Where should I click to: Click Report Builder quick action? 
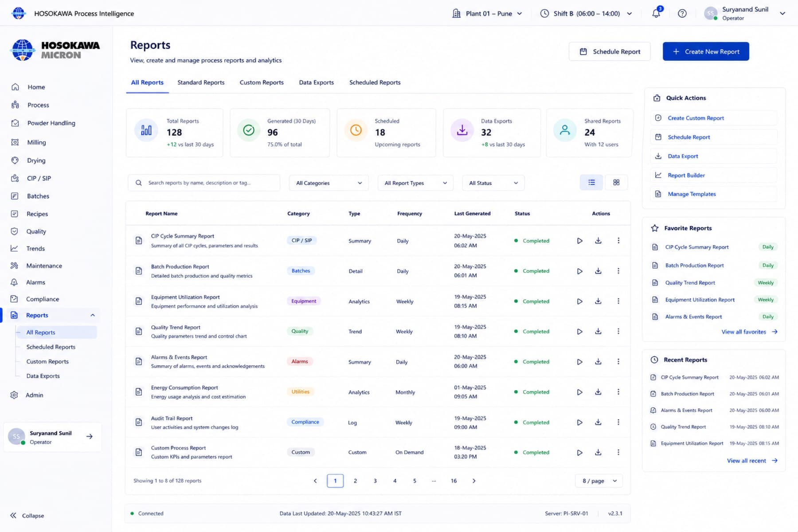point(714,175)
